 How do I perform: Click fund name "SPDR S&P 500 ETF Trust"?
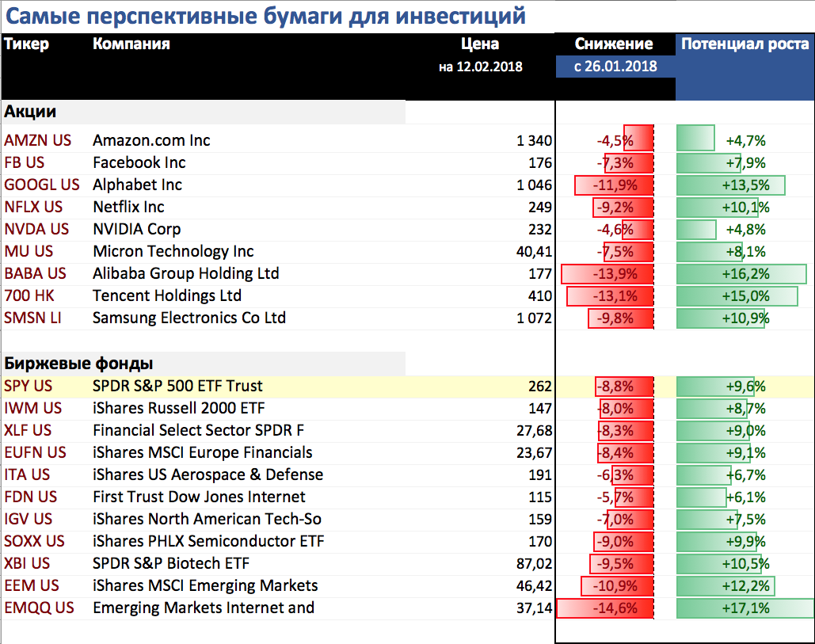pos(177,386)
